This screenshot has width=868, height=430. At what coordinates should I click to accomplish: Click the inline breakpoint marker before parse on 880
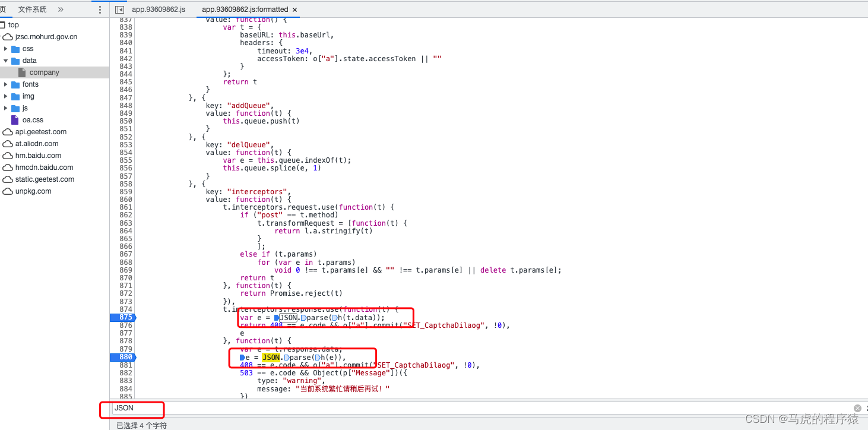287,357
